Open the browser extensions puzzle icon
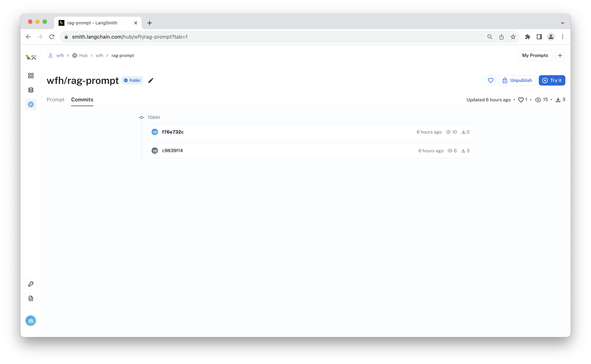This screenshot has width=591, height=364. tap(527, 37)
